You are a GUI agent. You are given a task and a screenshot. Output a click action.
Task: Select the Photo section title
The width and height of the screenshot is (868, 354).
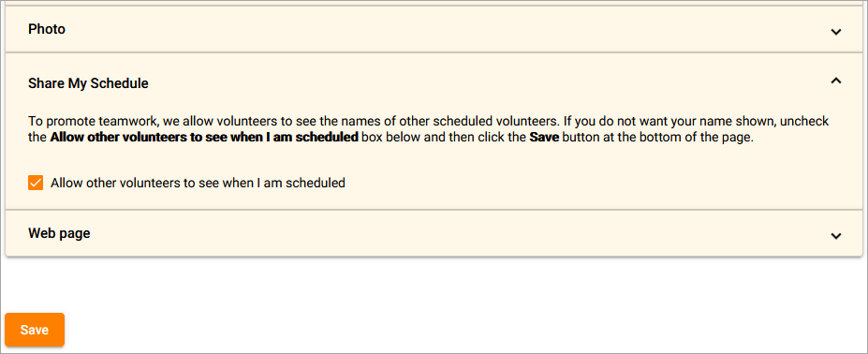coord(47,29)
